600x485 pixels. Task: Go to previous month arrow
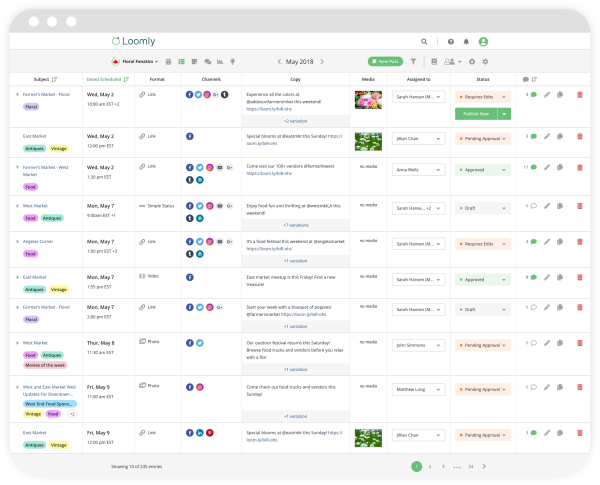point(279,62)
